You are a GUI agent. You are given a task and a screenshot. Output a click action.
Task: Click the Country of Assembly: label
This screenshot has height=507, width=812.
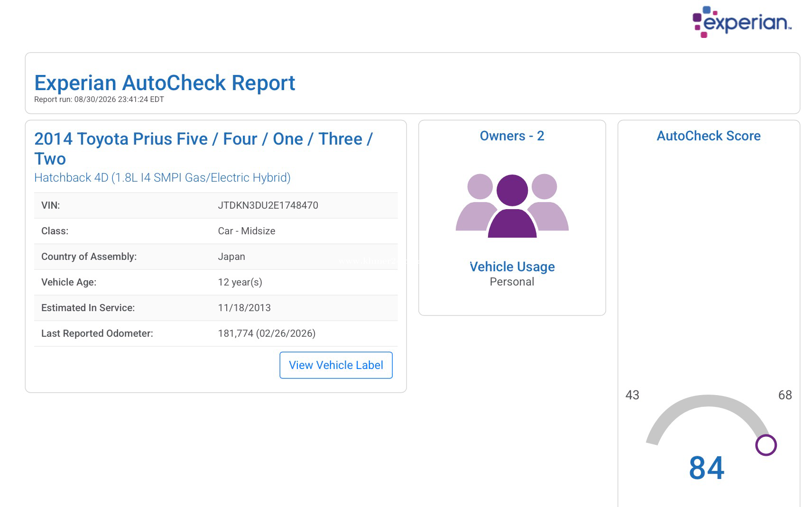[x=89, y=257]
